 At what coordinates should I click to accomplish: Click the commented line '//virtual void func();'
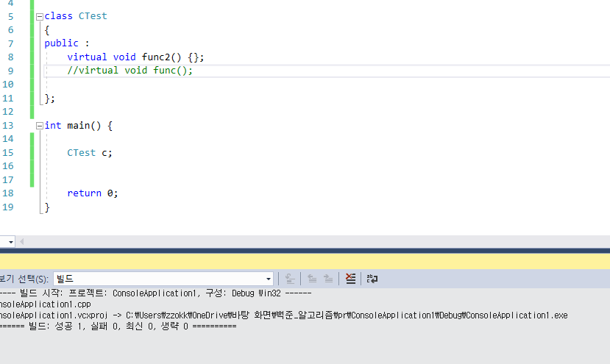tap(130, 71)
